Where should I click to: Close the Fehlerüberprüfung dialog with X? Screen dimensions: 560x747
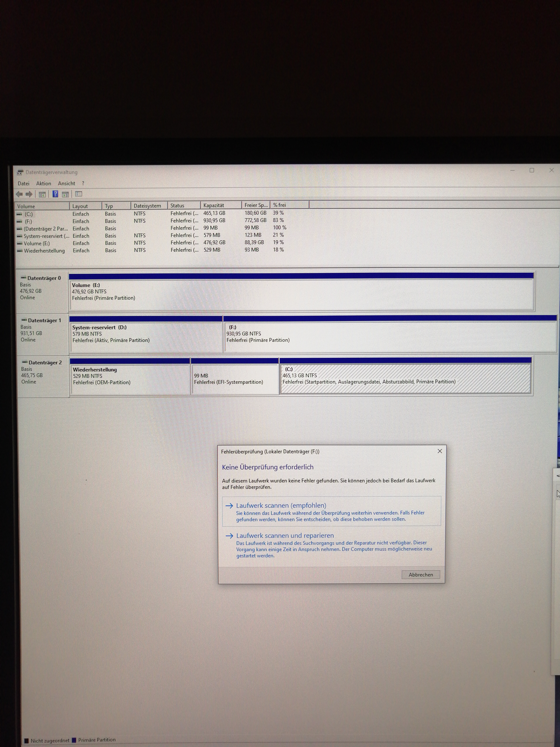[x=440, y=451]
